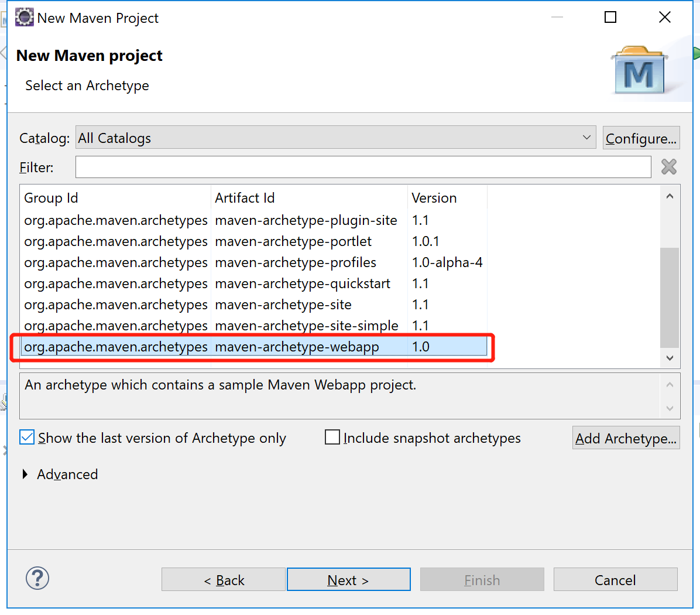The height and width of the screenshot is (615, 700).
Task: Select maven-archetype-webapp row
Action: point(297,347)
